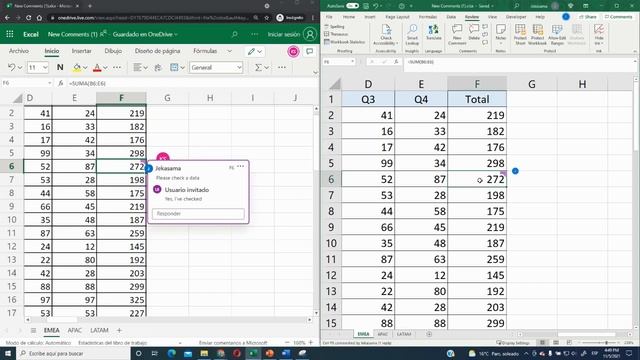Open the Review ribbon tab
The width and height of the screenshot is (640, 360).
click(x=472, y=17)
